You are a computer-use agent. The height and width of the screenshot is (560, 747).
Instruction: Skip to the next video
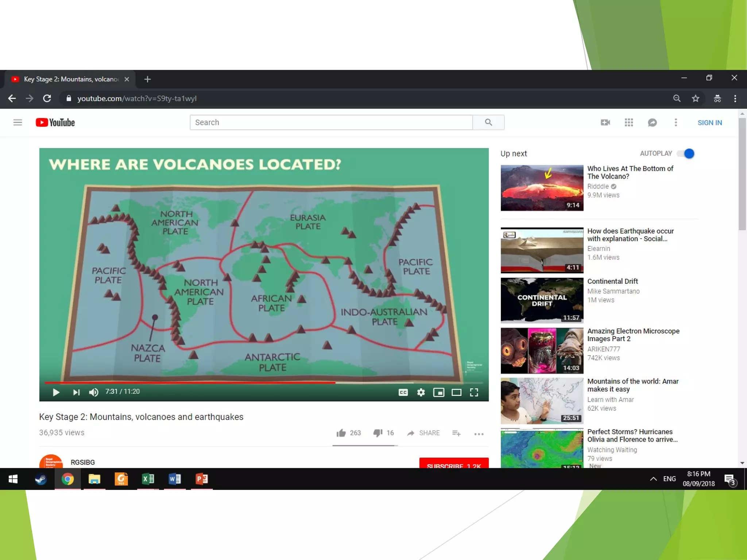point(76,392)
